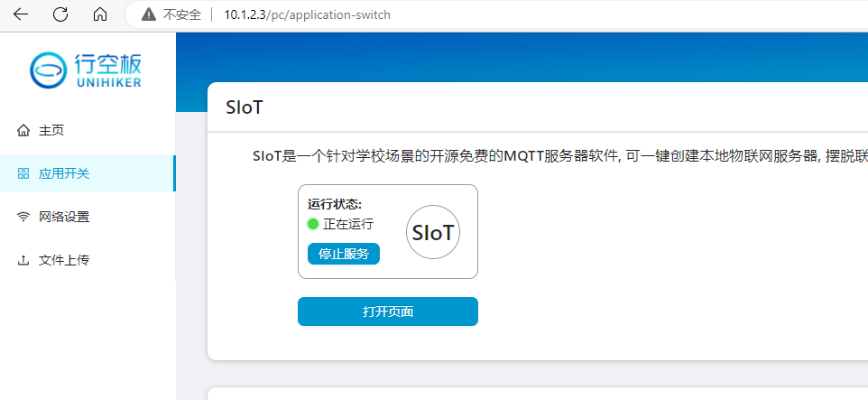Click the UNIHIKER circular logo icon
Viewport: 868px width, 400px height.
(48, 70)
